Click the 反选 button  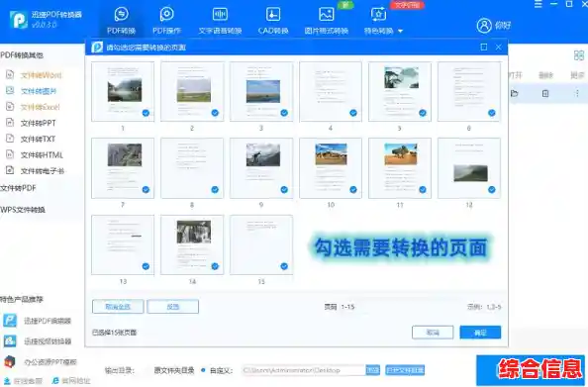173,307
